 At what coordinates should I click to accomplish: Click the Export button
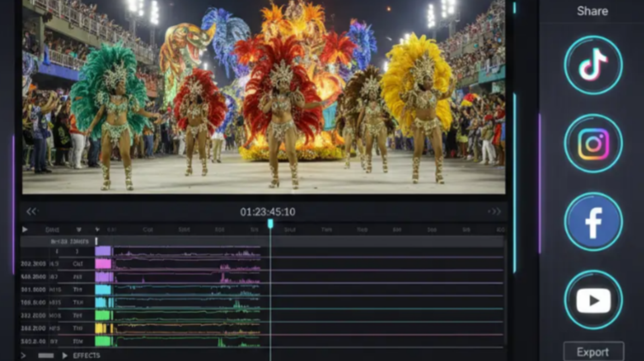[x=593, y=352]
